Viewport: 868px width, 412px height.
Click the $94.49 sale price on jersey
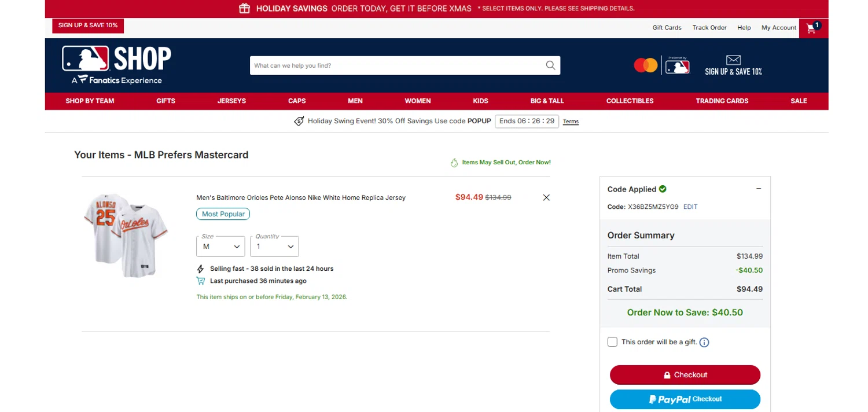[469, 197]
